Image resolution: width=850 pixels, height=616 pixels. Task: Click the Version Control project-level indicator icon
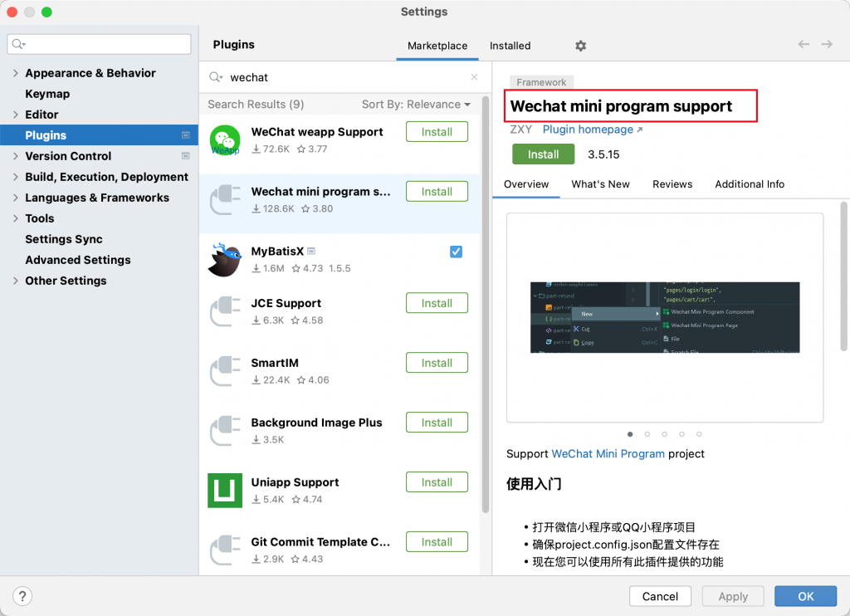185,156
